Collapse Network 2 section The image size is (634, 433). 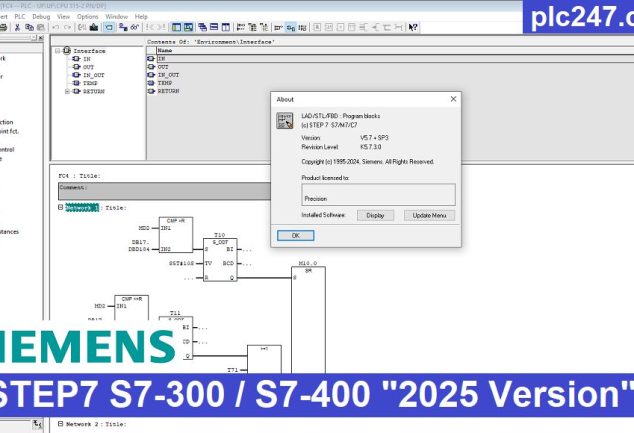click(61, 424)
